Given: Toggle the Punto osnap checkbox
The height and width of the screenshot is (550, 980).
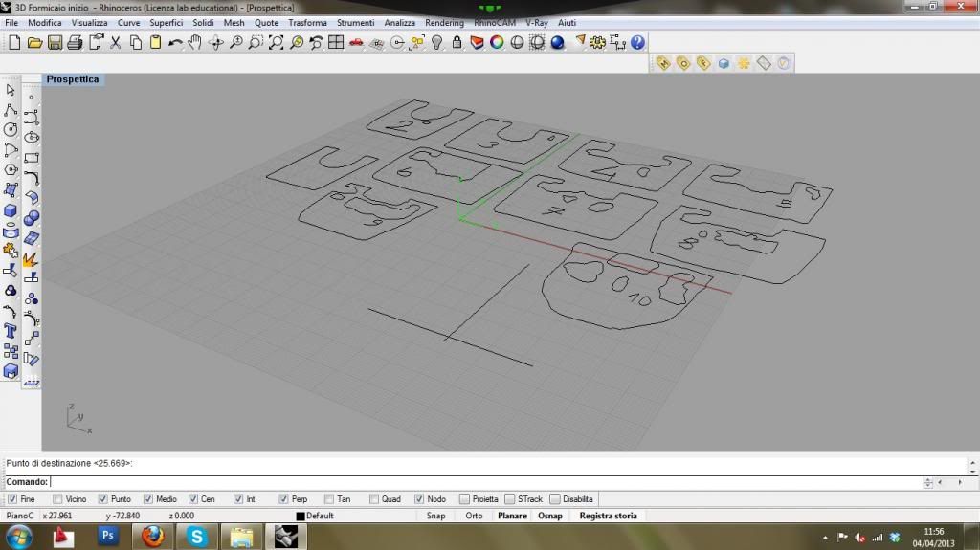Looking at the screenshot, I should (103, 499).
